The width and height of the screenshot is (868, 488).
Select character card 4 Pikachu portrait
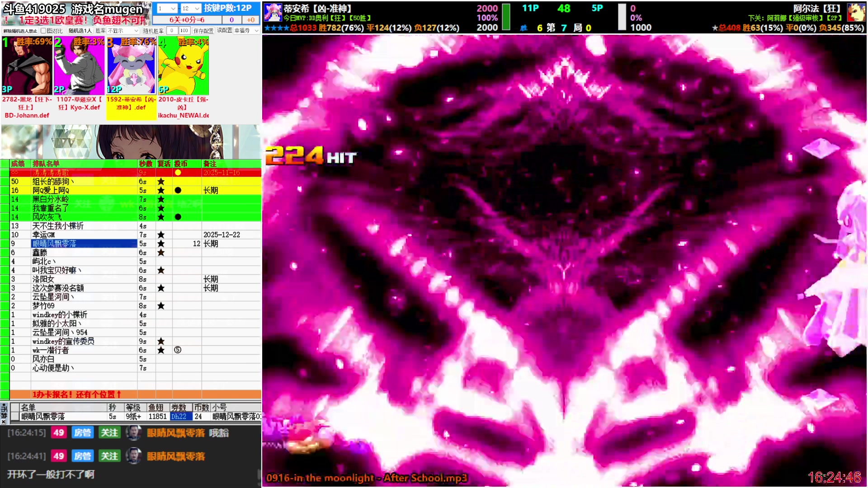(183, 66)
